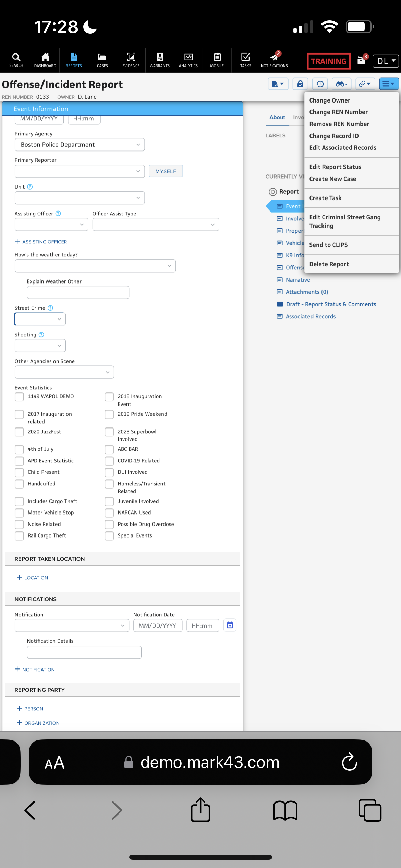Open the Primary Reporter dropdown
401x868 pixels.
(80, 171)
